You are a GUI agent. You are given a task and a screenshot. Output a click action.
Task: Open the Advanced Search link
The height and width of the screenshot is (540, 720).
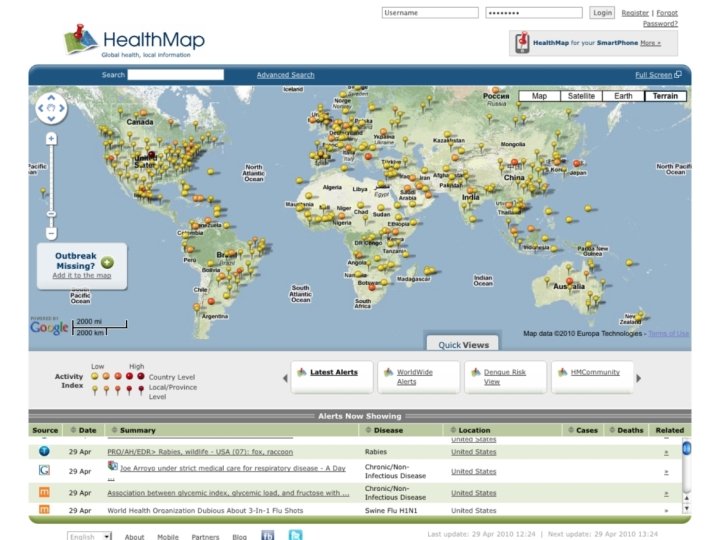coord(286,75)
